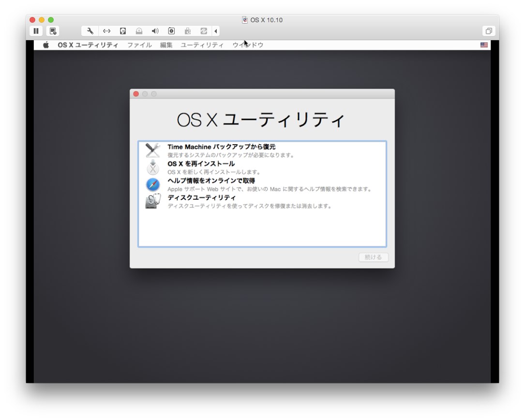The image size is (525, 420).
Task: Select Time Machine バックアップから復元 option
Action: click(262, 150)
